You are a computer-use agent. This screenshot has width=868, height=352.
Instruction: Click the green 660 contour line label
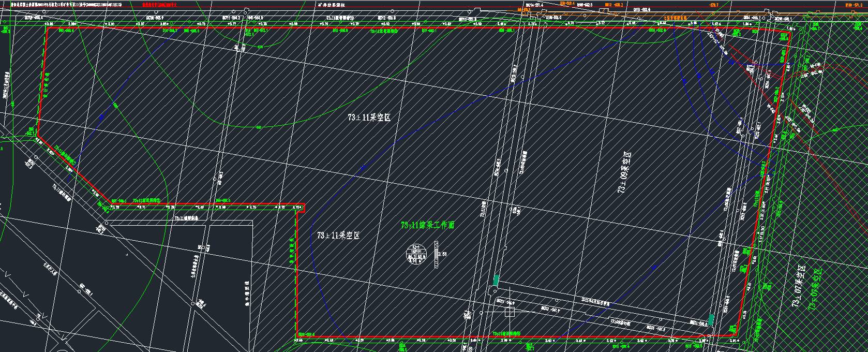[259, 127]
